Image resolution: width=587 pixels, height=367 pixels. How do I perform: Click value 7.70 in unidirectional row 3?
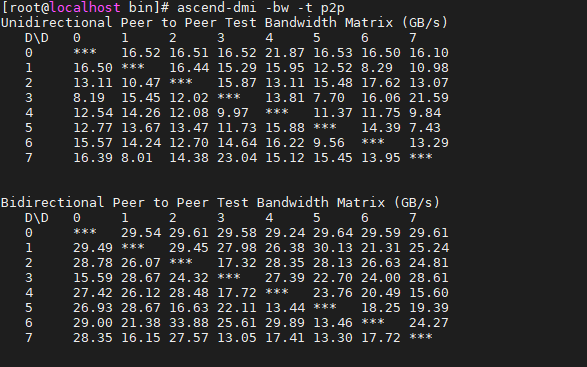[x=329, y=98]
